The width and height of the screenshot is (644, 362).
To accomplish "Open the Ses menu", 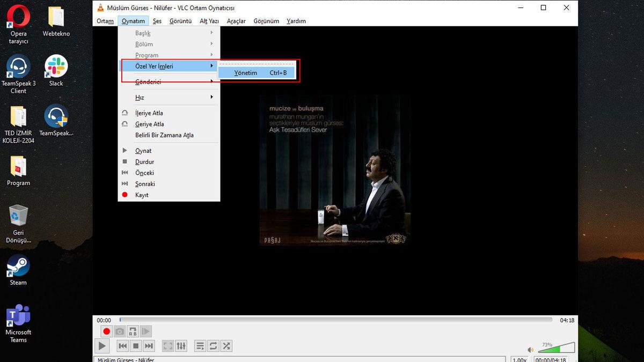I will 157,21.
